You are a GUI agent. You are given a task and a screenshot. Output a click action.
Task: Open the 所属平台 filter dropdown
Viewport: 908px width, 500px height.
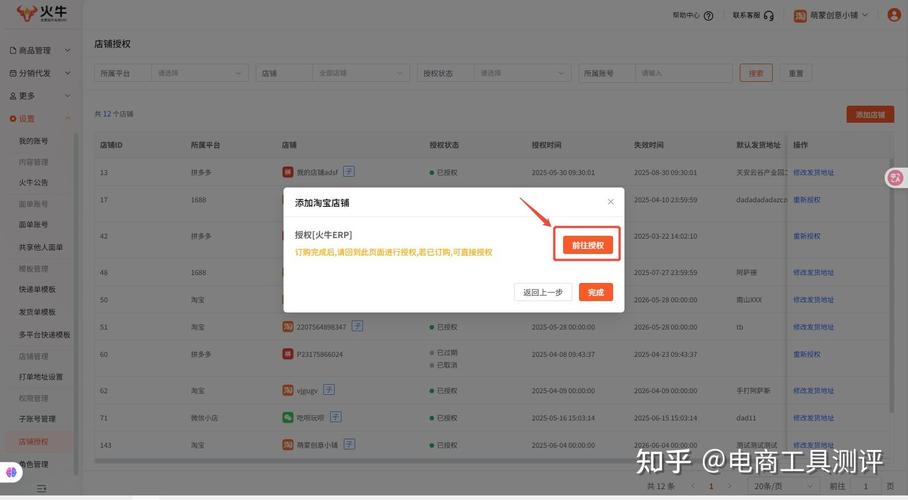199,73
